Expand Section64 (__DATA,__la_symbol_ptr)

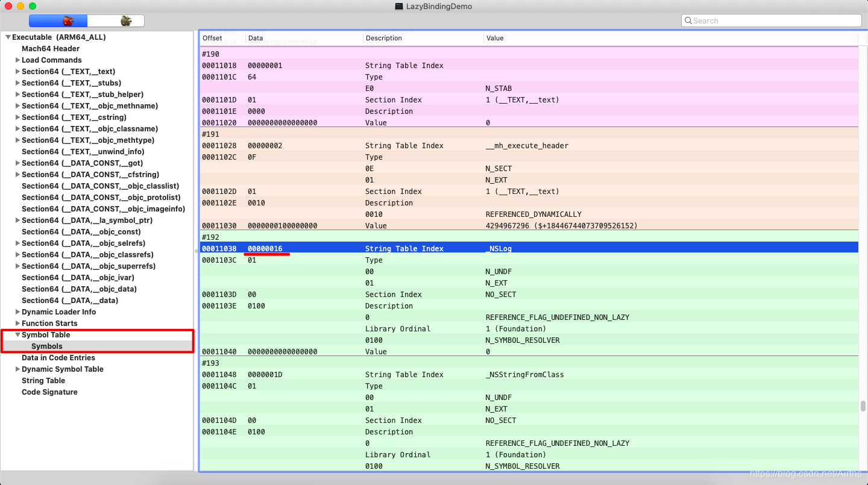click(x=17, y=221)
